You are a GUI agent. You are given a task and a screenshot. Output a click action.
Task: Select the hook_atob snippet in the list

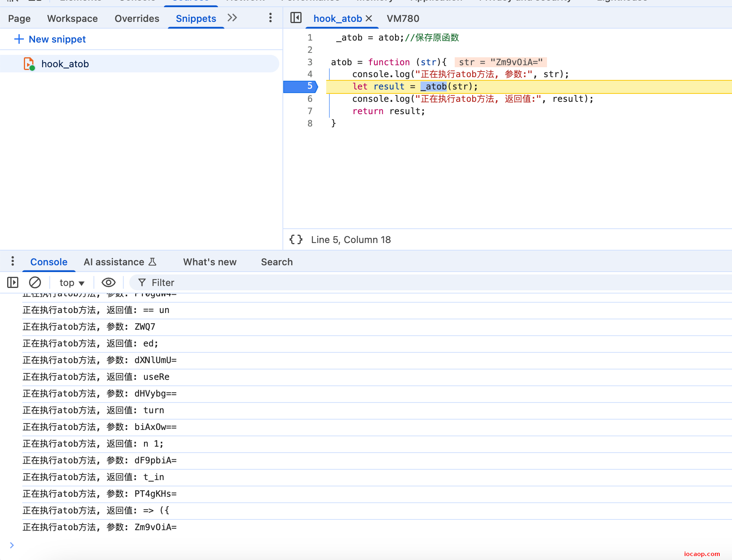(139, 64)
